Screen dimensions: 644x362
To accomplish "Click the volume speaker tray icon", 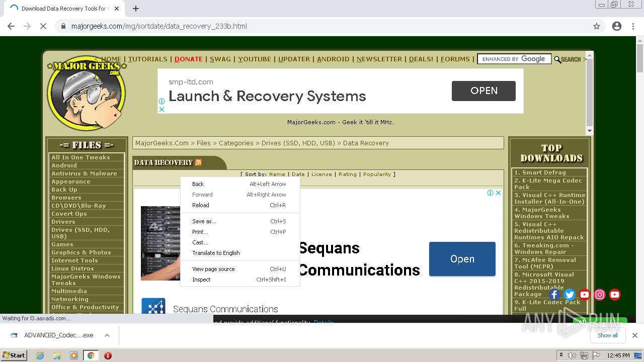I will click(x=572, y=355).
